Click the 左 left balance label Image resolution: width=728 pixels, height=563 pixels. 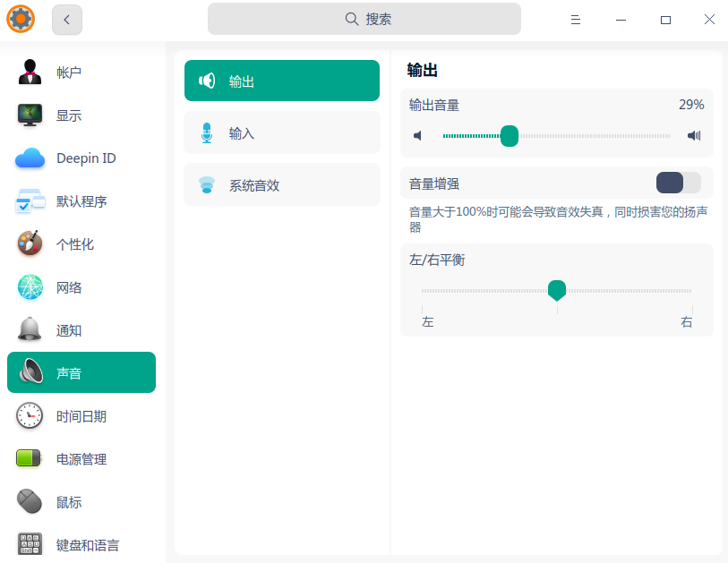point(428,321)
